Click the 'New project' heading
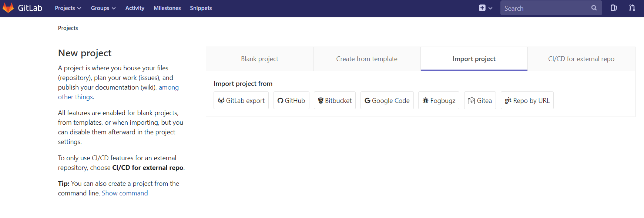The width and height of the screenshot is (644, 218). 85,53
